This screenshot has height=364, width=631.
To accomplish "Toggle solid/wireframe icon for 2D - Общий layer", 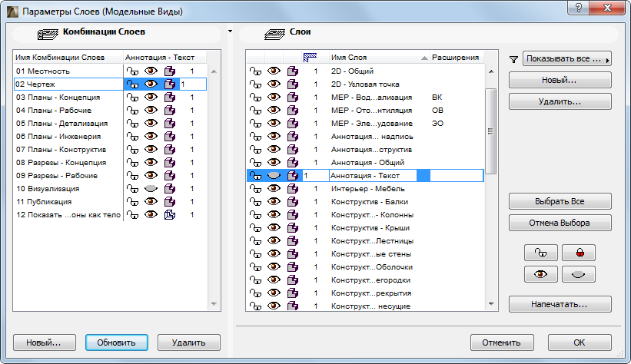I will [x=293, y=71].
